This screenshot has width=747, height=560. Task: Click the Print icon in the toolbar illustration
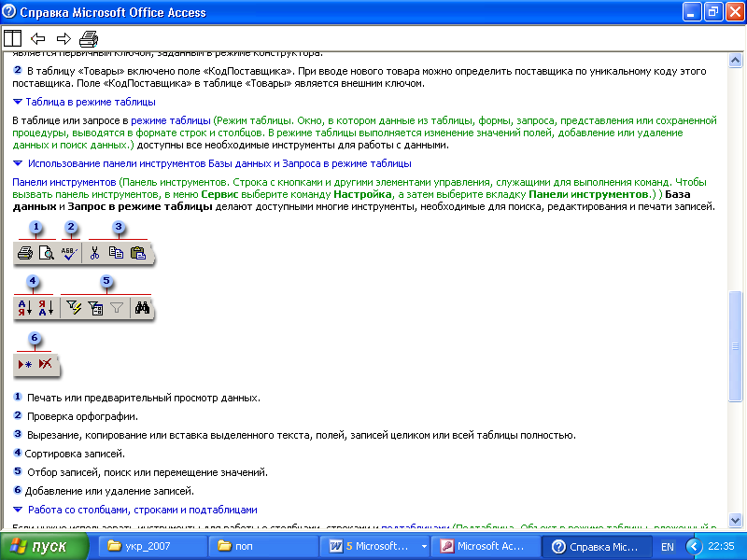[25, 253]
